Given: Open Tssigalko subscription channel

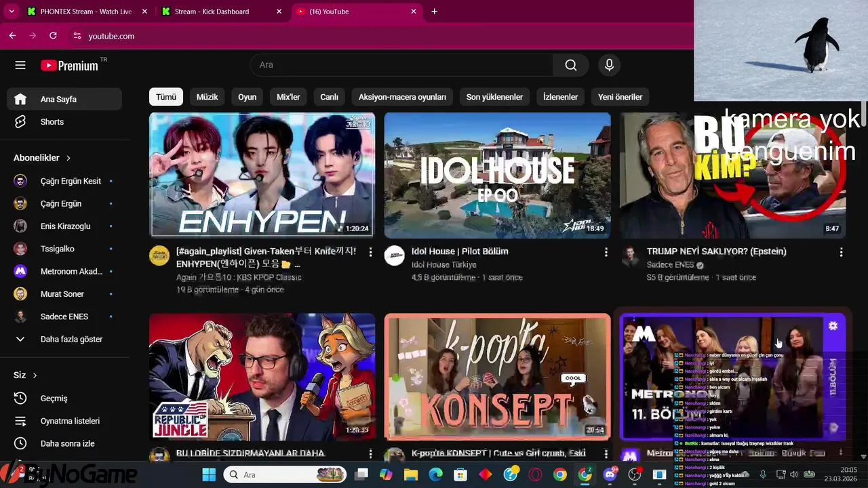Looking at the screenshot, I should click(x=64, y=249).
